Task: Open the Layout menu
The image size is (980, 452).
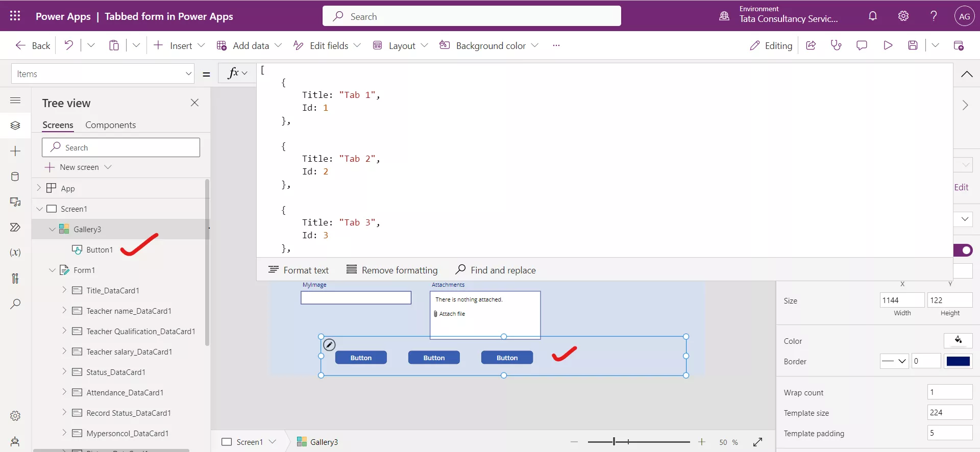Action: tap(401, 45)
